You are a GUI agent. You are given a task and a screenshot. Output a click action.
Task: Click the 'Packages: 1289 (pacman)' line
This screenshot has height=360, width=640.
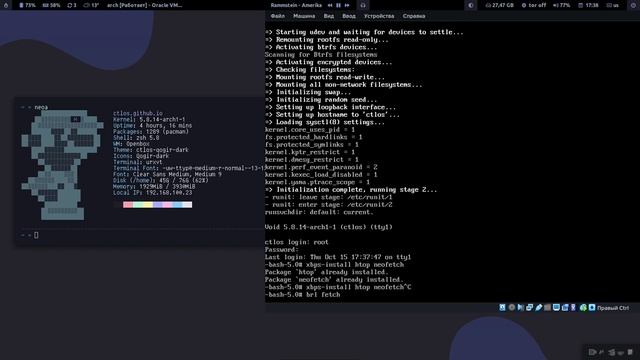point(151,132)
